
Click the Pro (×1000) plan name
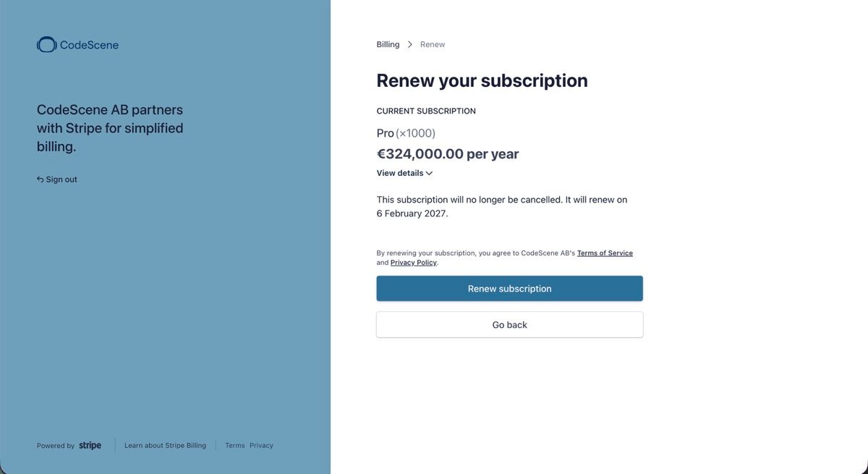click(406, 133)
